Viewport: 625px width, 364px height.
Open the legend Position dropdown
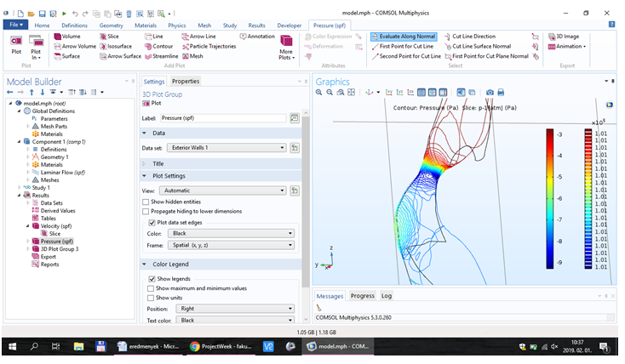[x=235, y=309]
